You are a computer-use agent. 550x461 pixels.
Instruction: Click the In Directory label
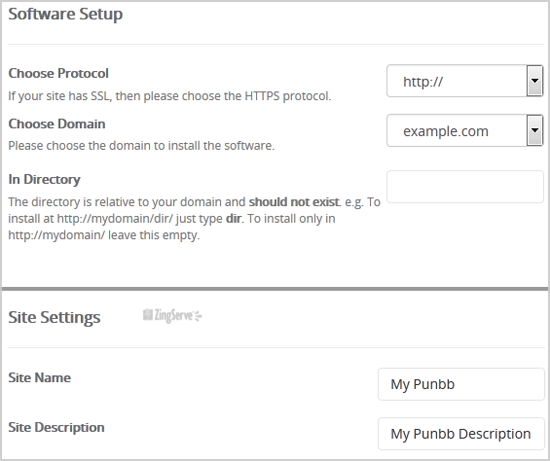point(44,180)
